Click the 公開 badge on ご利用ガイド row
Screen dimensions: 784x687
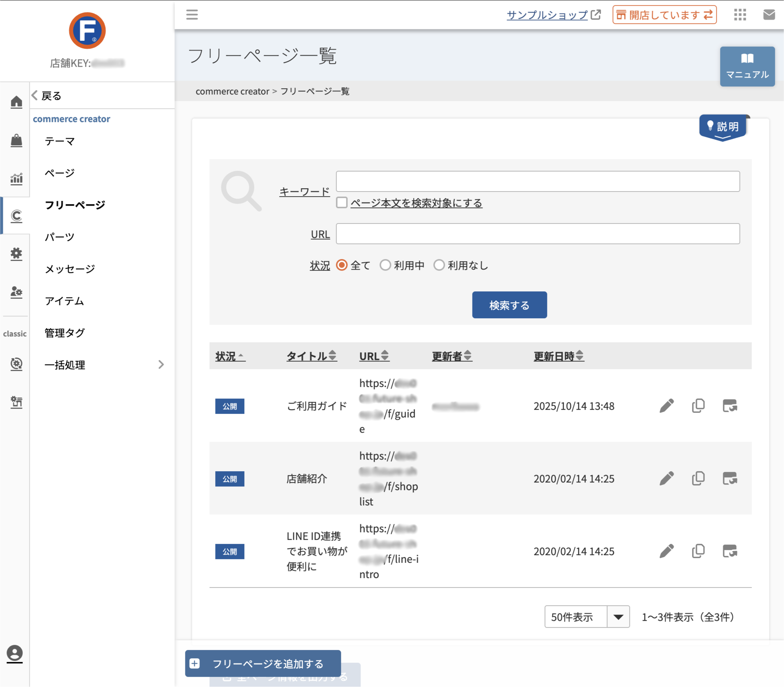click(x=229, y=406)
